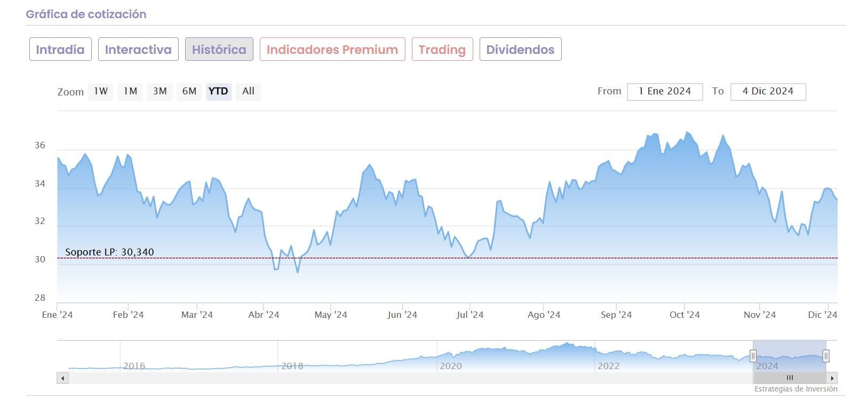Open the Trading section
The image size is (868, 400).
point(442,50)
